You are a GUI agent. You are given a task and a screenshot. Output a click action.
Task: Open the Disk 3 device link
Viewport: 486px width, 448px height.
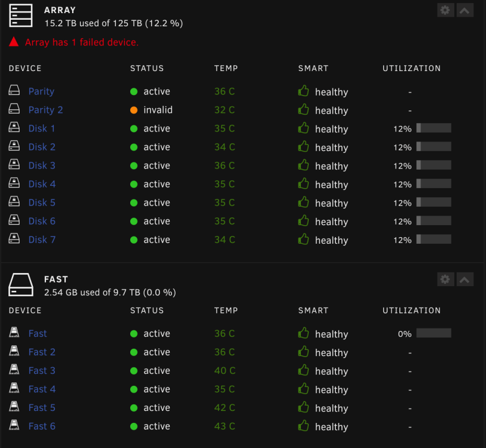tap(42, 165)
